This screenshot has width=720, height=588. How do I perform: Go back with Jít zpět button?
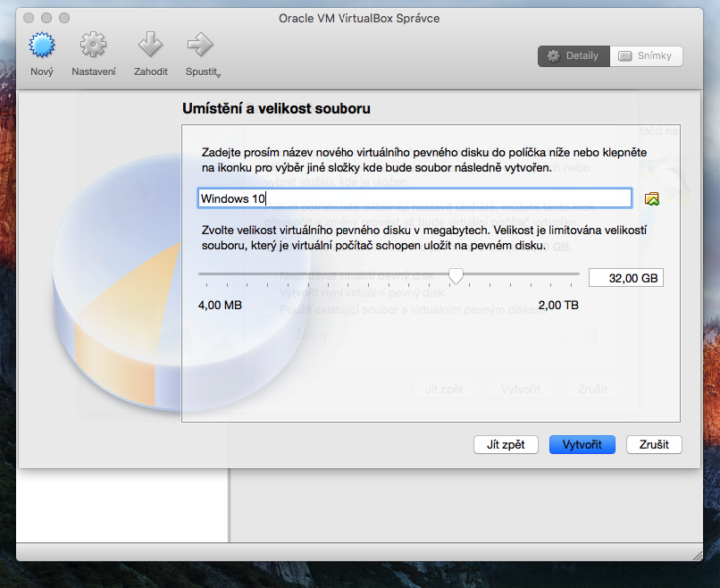tap(506, 444)
